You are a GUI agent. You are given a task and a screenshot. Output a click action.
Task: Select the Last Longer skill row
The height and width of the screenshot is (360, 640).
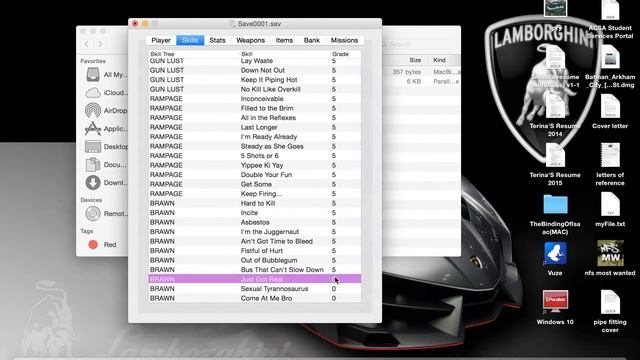pyautogui.click(x=255, y=127)
